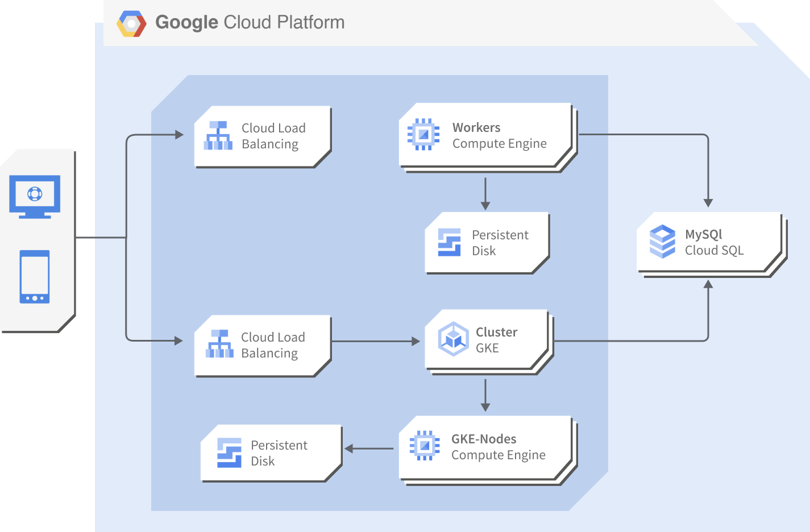
Task: Click the GKE-Nodes Compute Engine chip icon
Action: (425, 446)
